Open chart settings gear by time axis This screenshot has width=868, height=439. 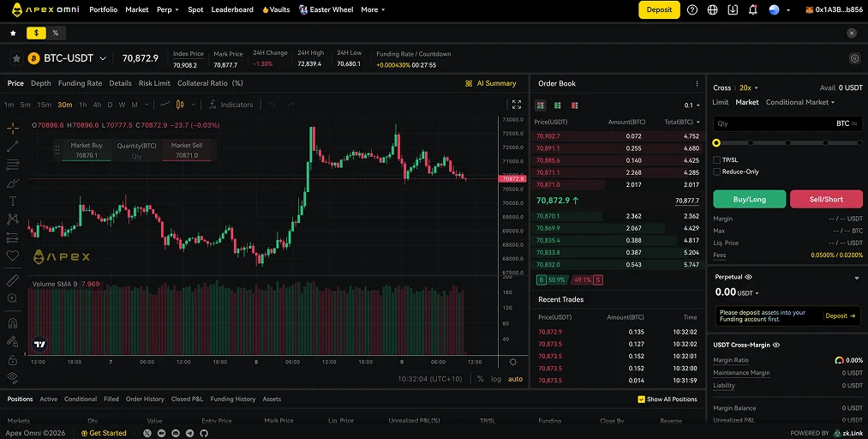pyautogui.click(x=513, y=362)
